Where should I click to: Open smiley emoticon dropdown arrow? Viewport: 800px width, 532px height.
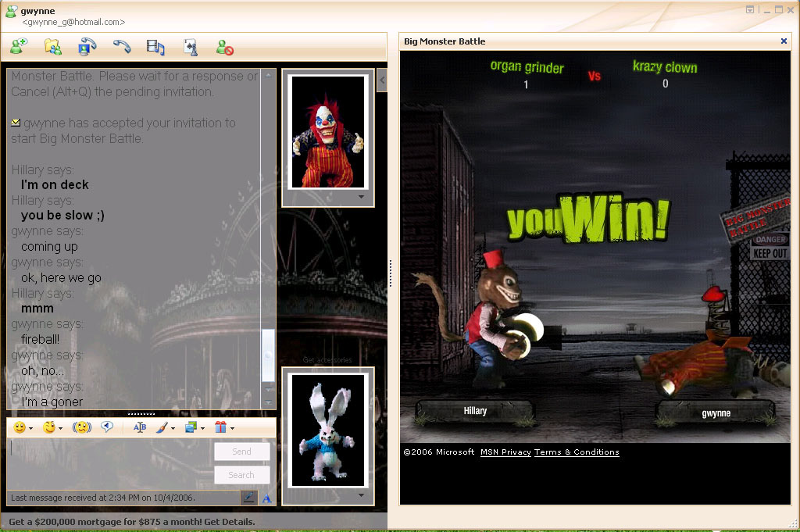[x=30, y=428]
